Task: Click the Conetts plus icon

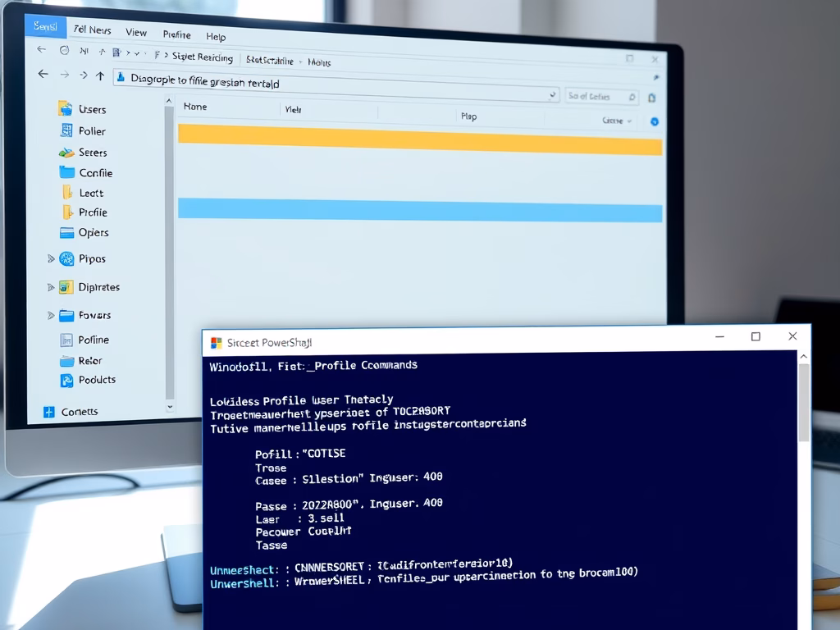Action: pos(48,412)
